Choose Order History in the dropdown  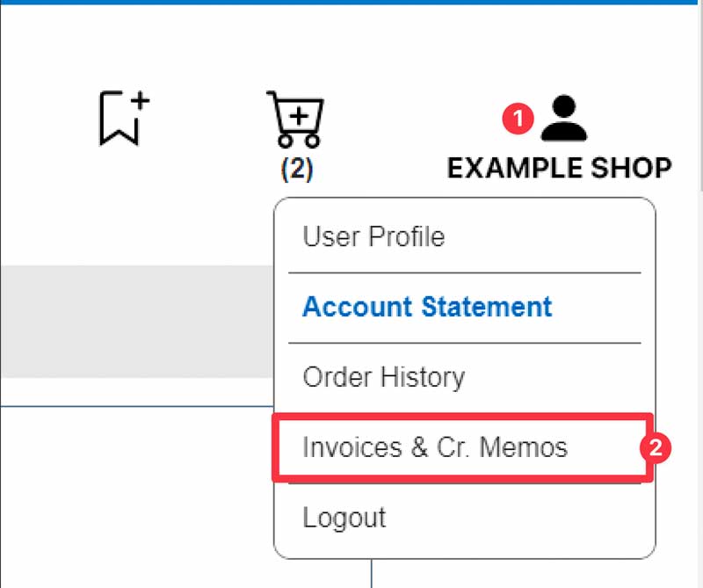point(383,377)
